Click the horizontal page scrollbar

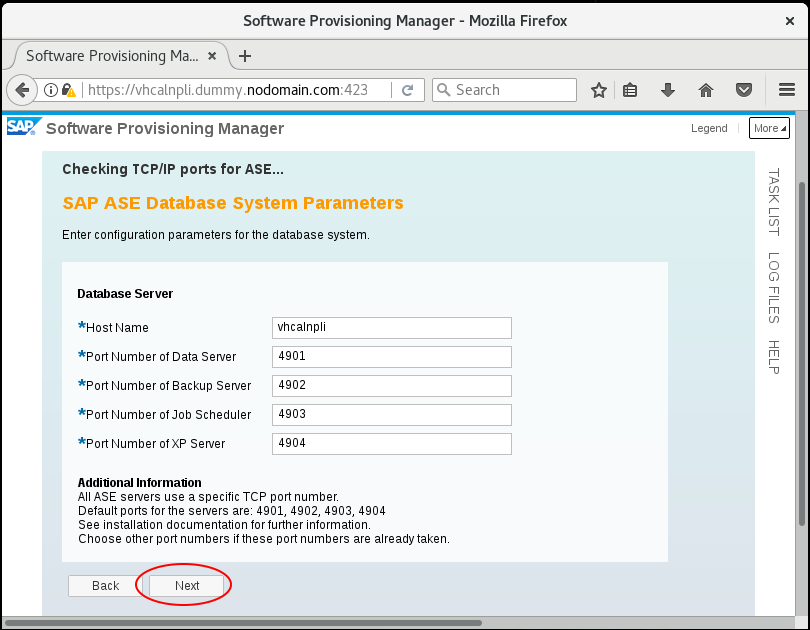pyautogui.click(x=243, y=623)
